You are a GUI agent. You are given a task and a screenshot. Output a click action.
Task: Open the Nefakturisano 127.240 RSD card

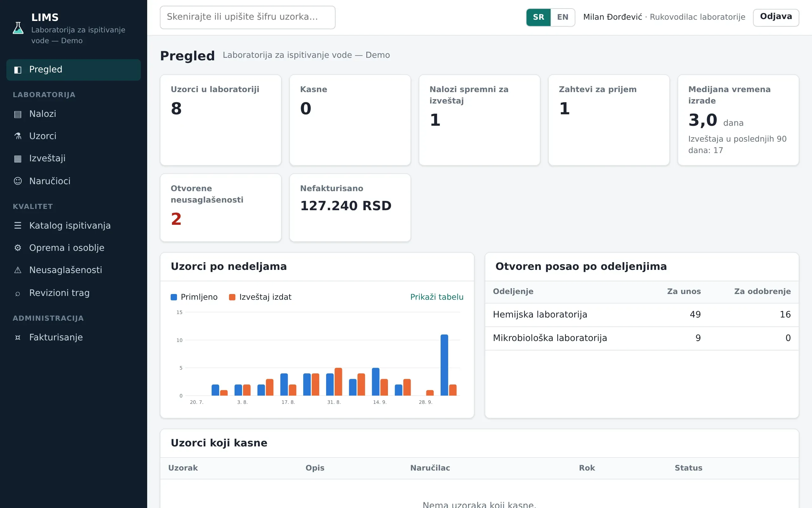tap(350, 208)
